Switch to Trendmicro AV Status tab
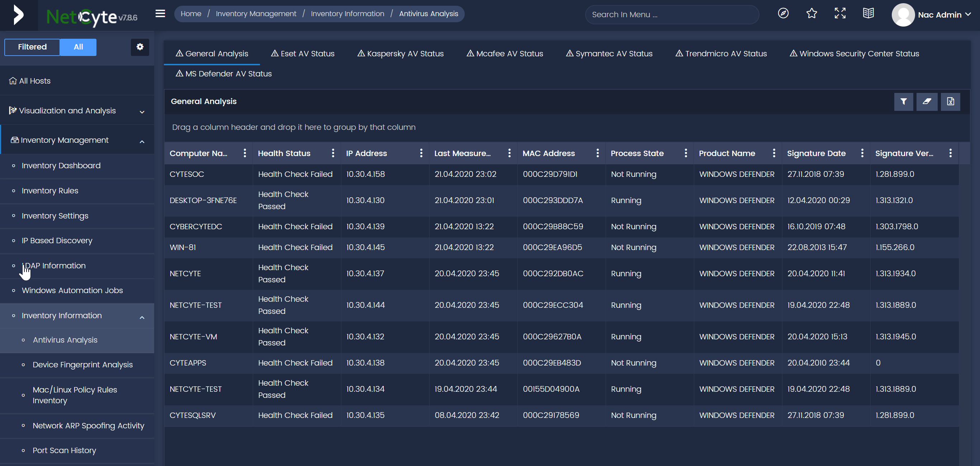The image size is (980, 466). pos(721,54)
